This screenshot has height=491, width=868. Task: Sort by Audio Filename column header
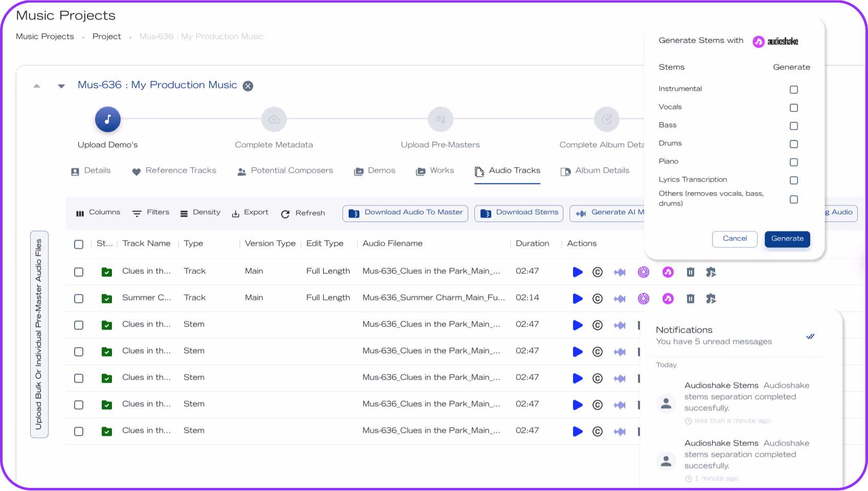[393, 244]
